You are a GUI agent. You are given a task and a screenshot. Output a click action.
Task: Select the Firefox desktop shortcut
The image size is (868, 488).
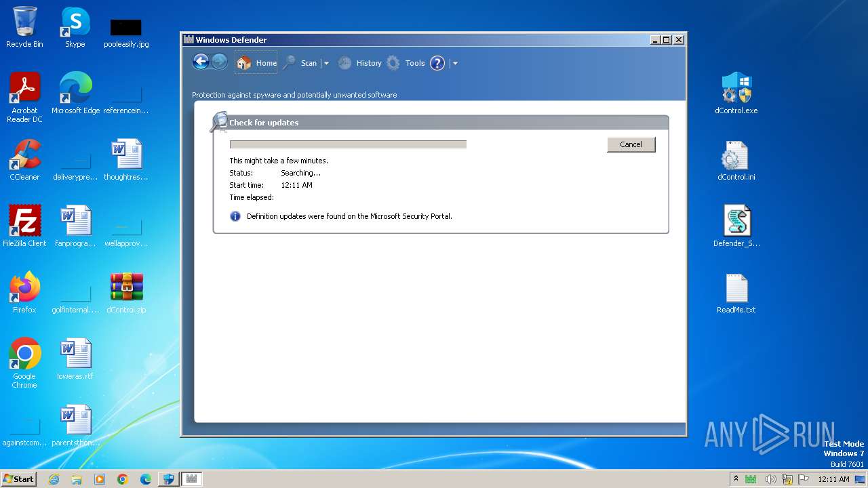click(24, 293)
